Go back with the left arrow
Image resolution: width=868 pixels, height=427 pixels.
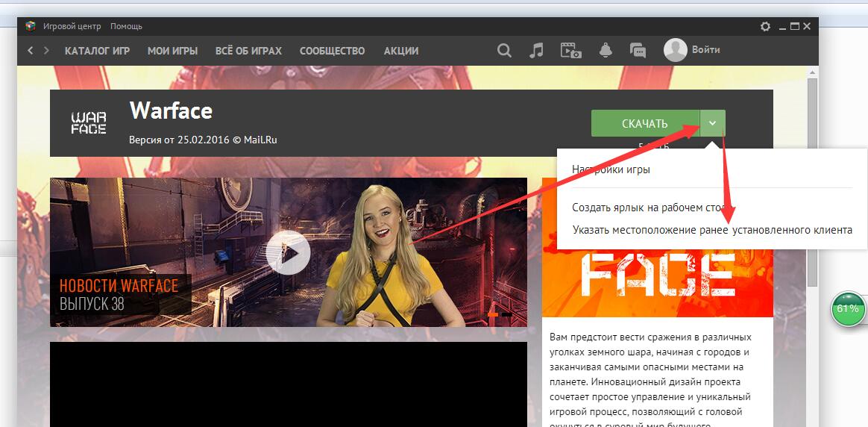coord(31,51)
